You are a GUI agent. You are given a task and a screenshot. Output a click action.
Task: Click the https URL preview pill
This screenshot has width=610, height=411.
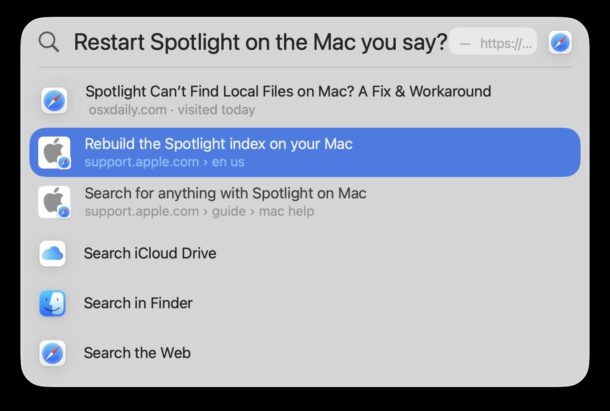pos(494,43)
